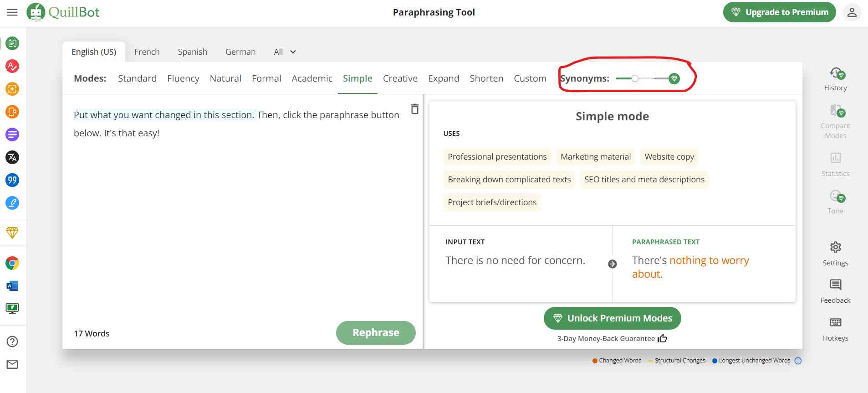Open the Feedback panel
The image size is (868, 393).
(x=835, y=291)
